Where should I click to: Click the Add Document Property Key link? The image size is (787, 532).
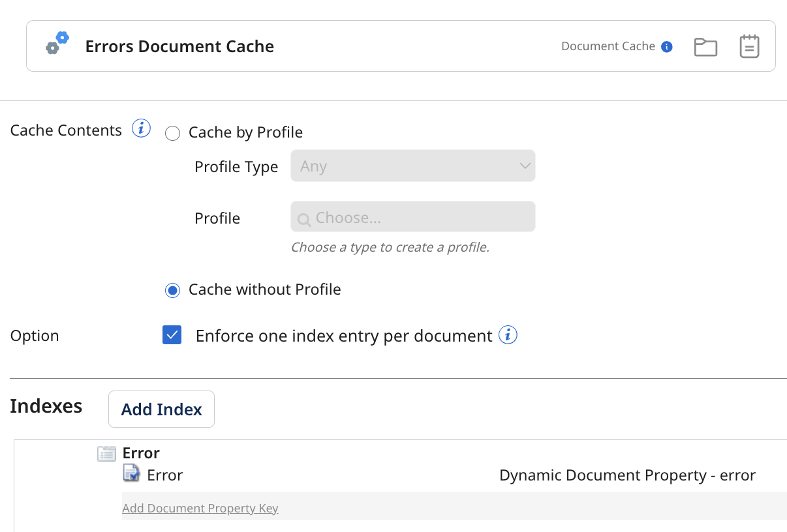(x=200, y=508)
